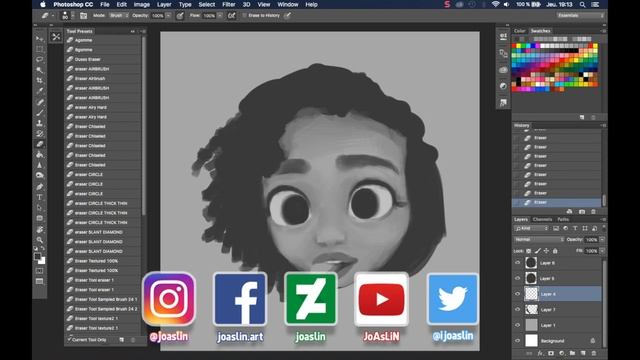Image resolution: width=640 pixels, height=360 pixels.
Task: Create a new layer group folder
Action: point(572,353)
